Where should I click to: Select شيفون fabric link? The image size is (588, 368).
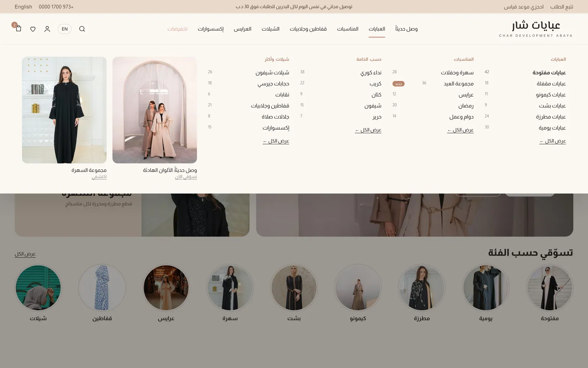[x=373, y=106]
